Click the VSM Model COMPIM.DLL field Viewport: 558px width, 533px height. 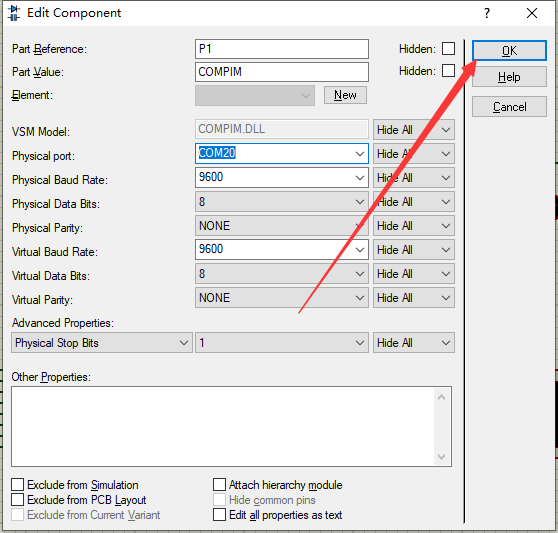tap(281, 129)
